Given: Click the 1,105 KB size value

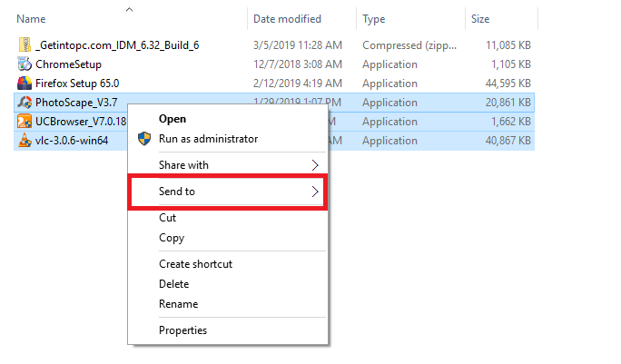Looking at the screenshot, I should pyautogui.click(x=511, y=64).
